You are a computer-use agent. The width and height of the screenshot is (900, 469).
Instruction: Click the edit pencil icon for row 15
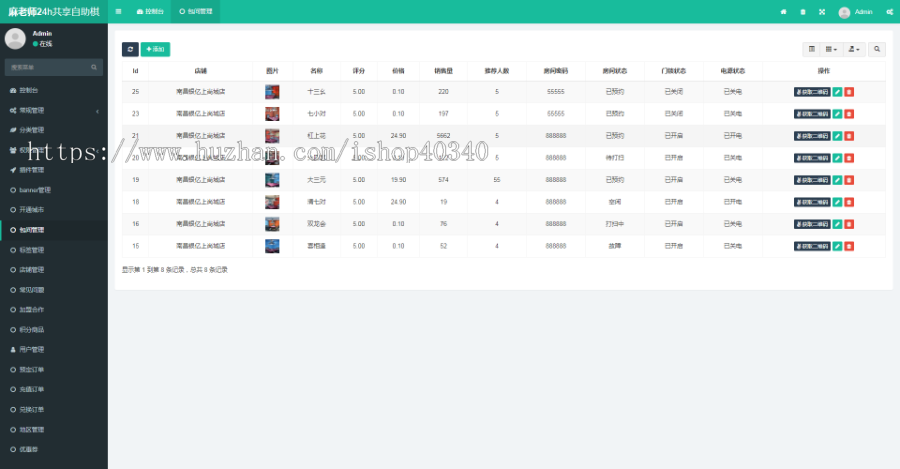[x=837, y=246]
